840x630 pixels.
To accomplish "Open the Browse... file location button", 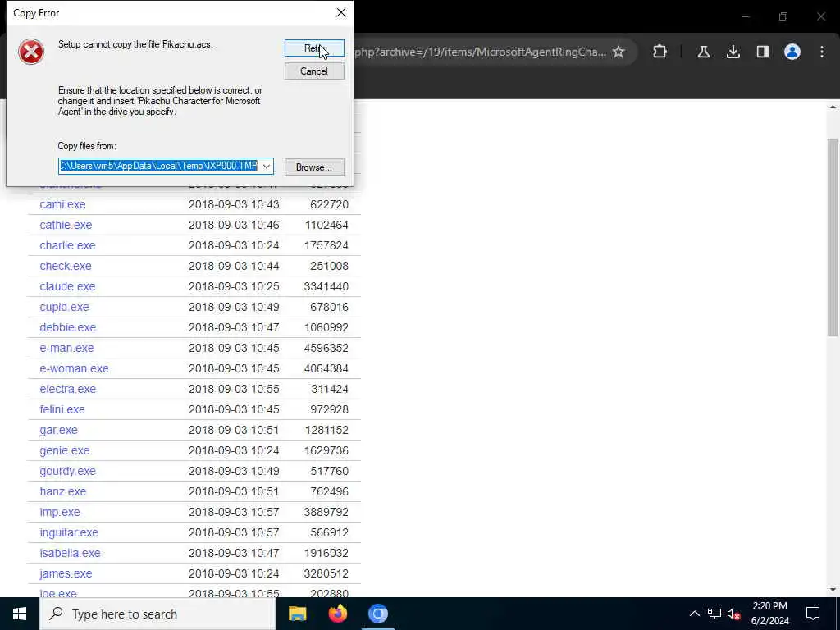I will point(314,167).
